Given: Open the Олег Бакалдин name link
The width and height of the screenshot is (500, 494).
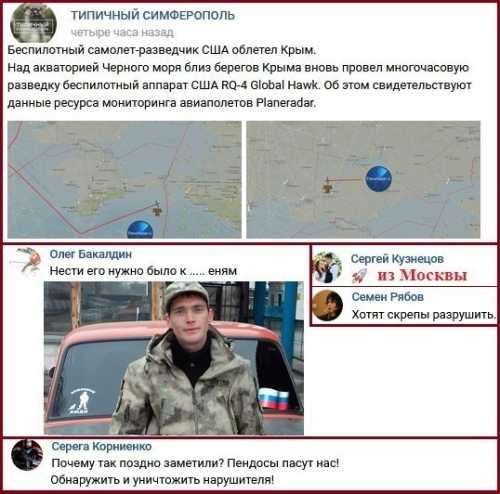Looking at the screenshot, I should tap(91, 254).
